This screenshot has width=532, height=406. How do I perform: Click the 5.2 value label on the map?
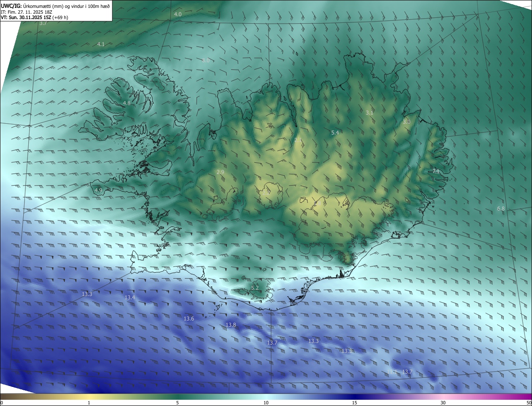255,288
